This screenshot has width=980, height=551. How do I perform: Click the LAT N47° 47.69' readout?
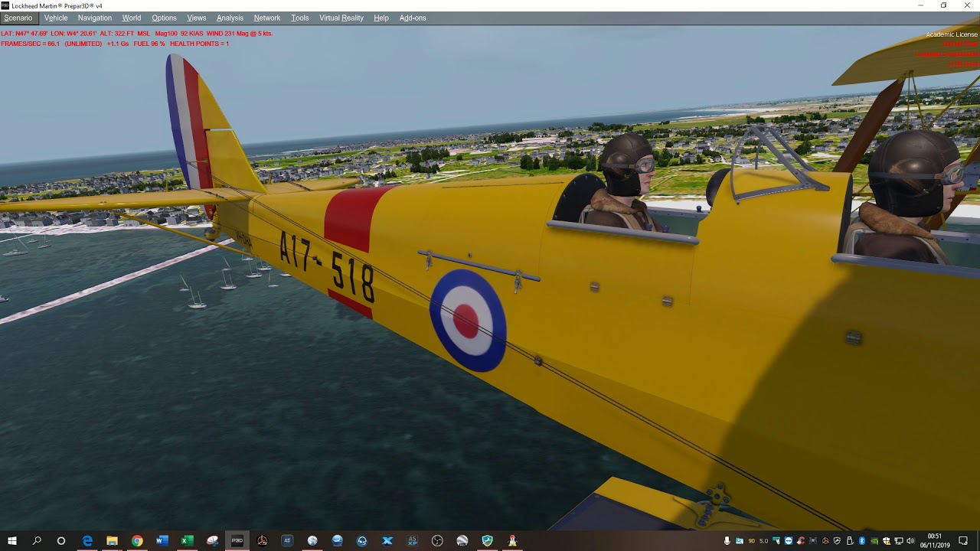click(24, 34)
